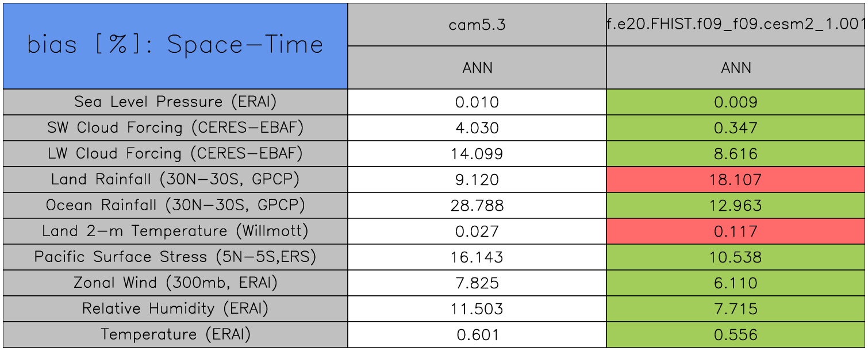Click the Land Rainfall (30N-30S, GPCP) label
Image resolution: width=868 pixels, height=351 pixels.
(175, 179)
